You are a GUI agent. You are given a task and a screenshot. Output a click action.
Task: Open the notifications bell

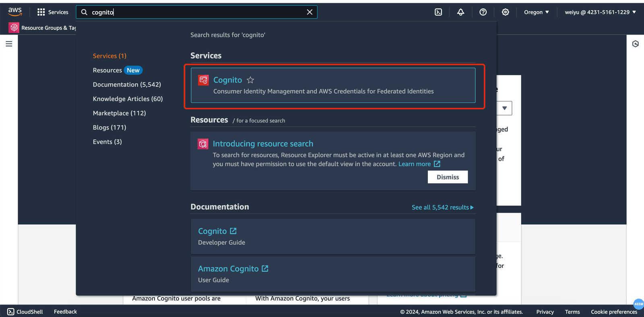pos(460,12)
